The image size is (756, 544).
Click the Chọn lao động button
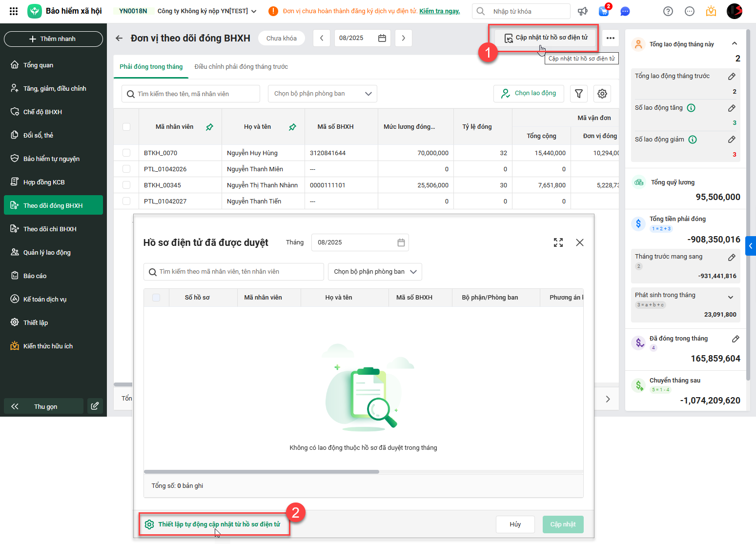(529, 93)
